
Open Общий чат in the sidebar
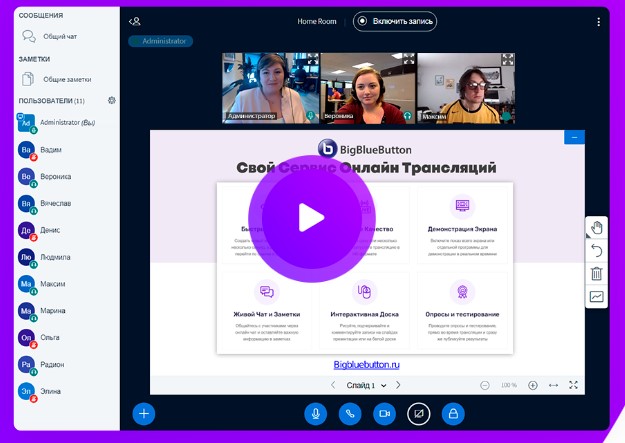coord(58,36)
